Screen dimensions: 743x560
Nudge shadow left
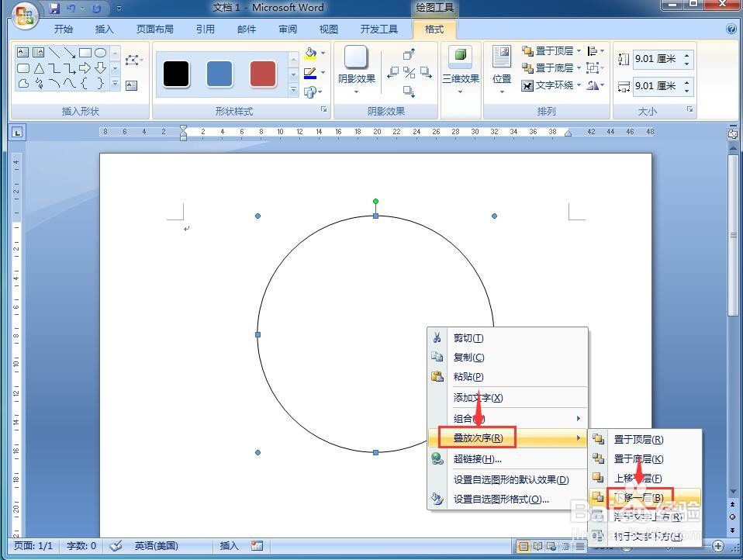point(393,72)
